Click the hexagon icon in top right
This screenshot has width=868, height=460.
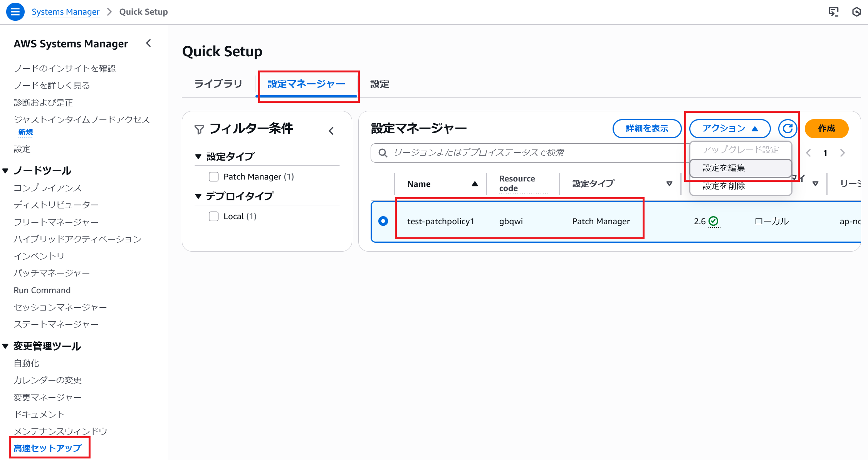pos(856,12)
